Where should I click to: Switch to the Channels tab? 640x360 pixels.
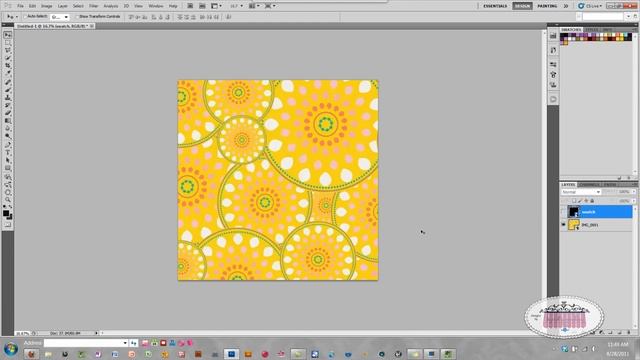(x=589, y=185)
